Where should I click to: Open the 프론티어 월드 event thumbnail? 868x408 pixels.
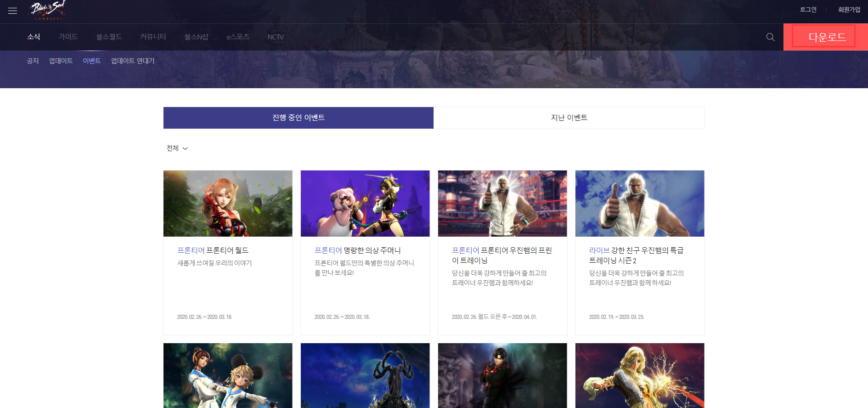click(228, 204)
